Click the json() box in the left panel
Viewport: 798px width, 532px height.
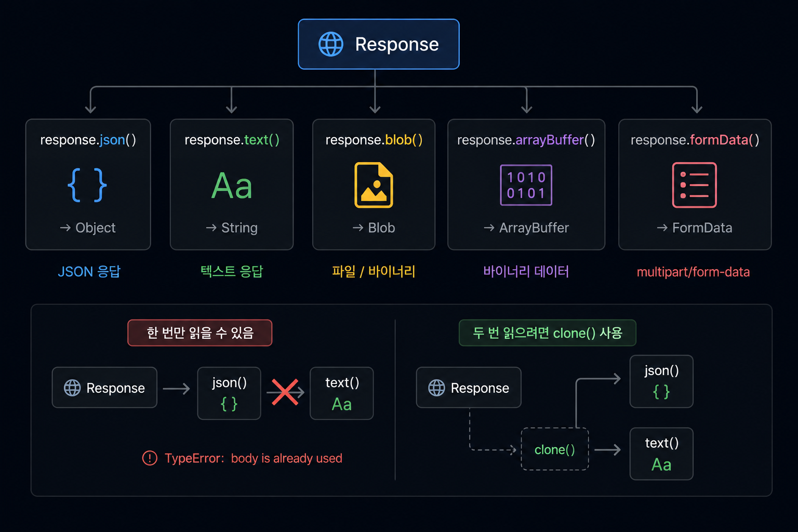pos(229,393)
